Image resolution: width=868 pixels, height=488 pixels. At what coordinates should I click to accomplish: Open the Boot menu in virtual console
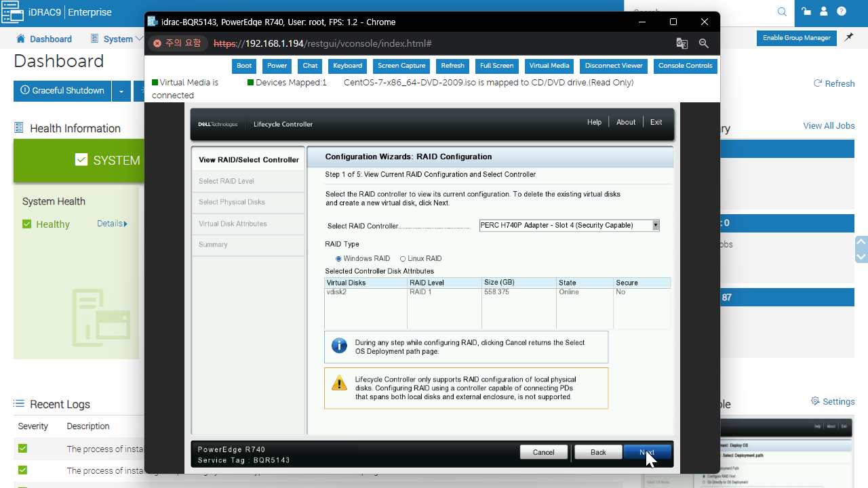pos(244,66)
